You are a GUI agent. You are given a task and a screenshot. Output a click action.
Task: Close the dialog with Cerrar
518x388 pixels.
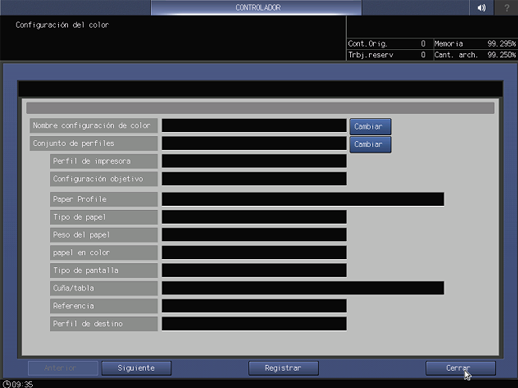(460, 368)
